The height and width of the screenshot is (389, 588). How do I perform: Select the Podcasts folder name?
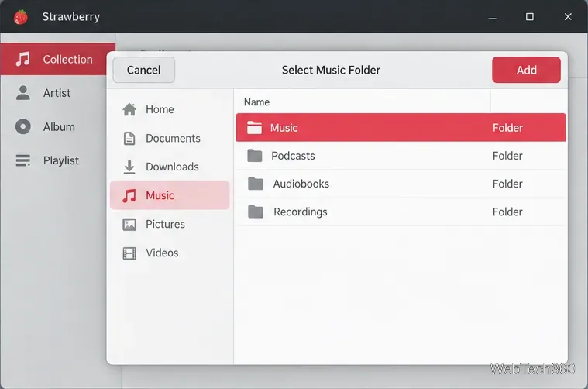(x=294, y=156)
